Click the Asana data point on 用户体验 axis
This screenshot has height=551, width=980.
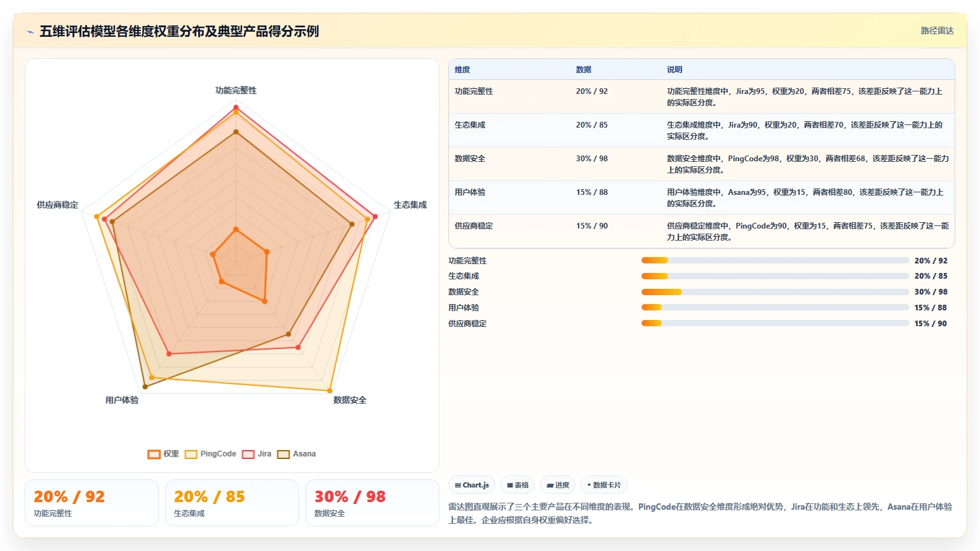coord(145,387)
